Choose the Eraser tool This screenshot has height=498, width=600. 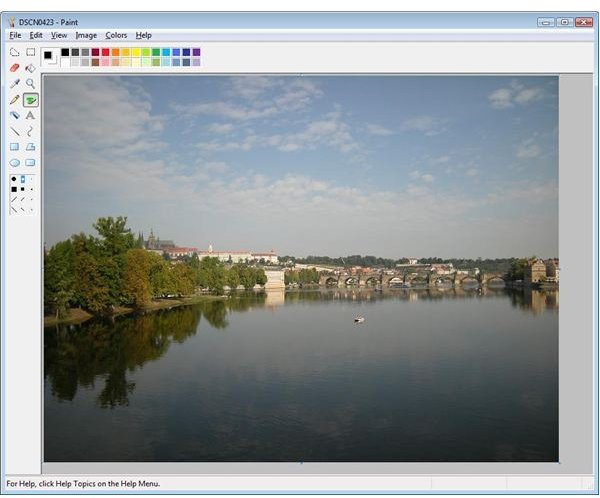click(15, 68)
